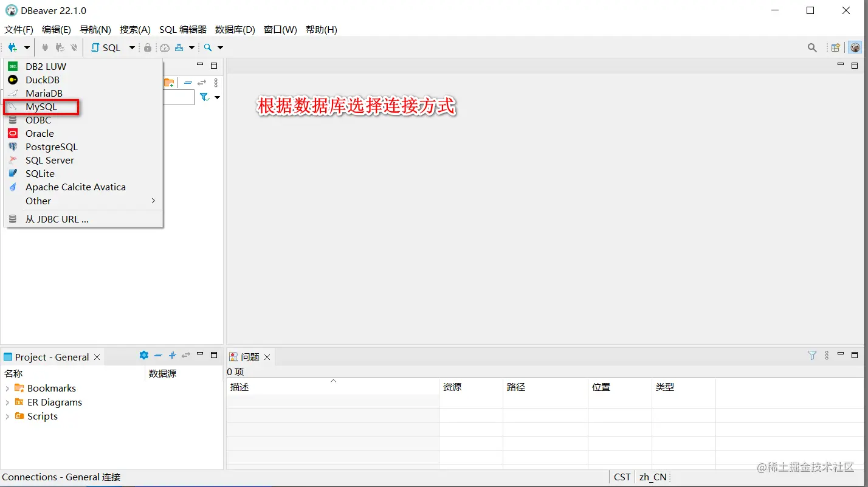Minimize the editor area panel

click(x=841, y=64)
